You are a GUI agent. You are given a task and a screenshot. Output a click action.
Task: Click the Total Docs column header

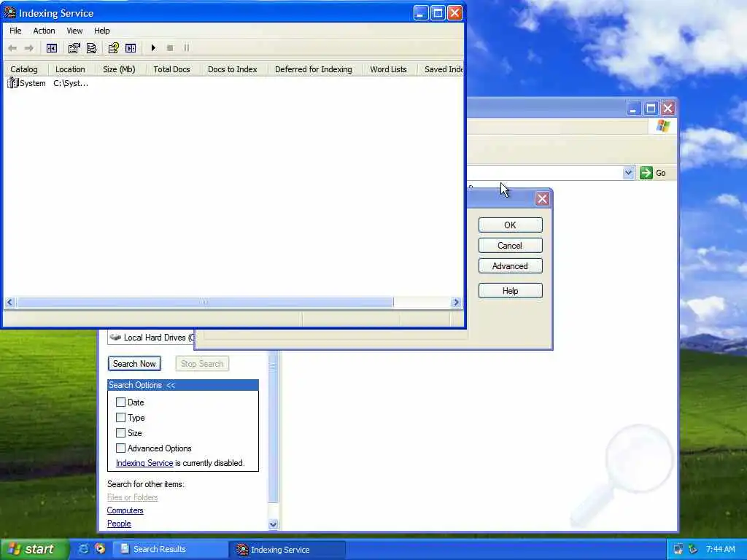[174, 69]
